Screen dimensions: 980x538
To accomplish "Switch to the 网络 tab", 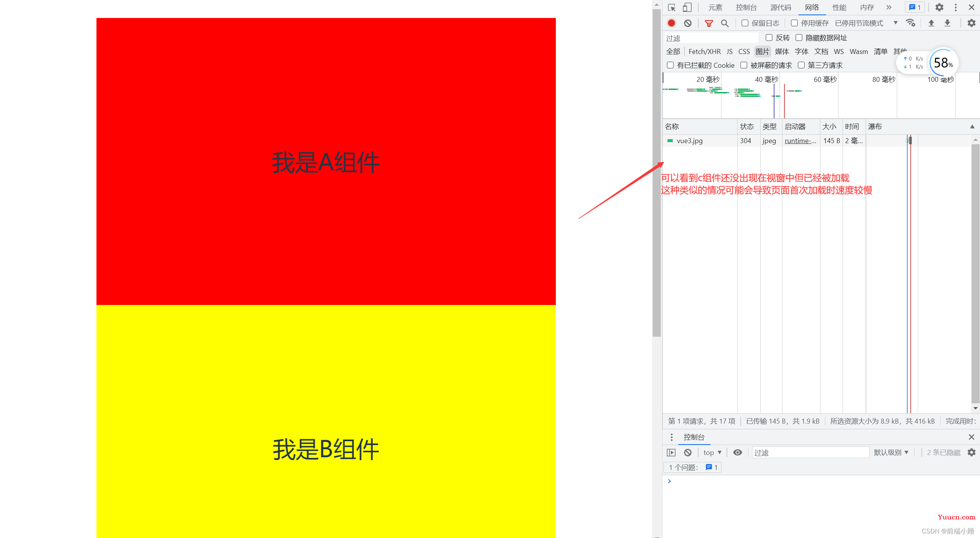I will coord(812,7).
